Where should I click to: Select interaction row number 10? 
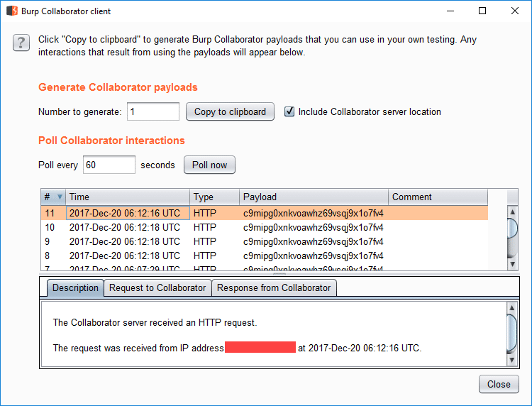tap(265, 227)
